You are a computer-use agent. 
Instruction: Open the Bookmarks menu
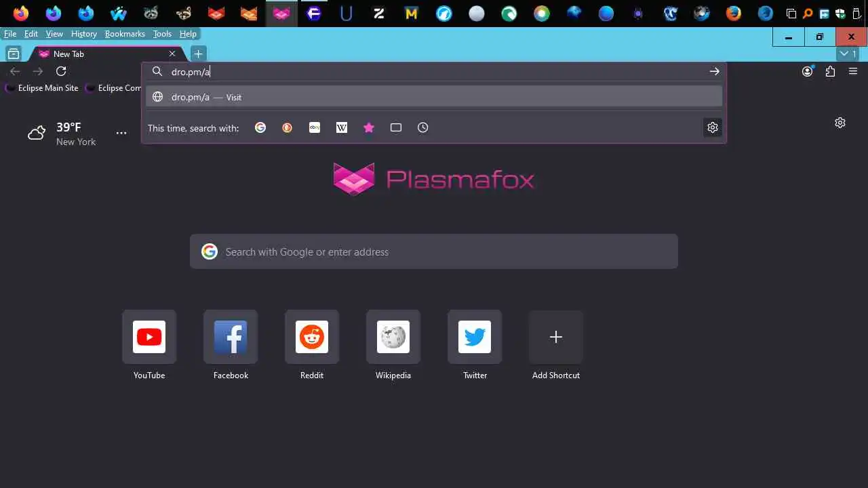click(x=125, y=34)
